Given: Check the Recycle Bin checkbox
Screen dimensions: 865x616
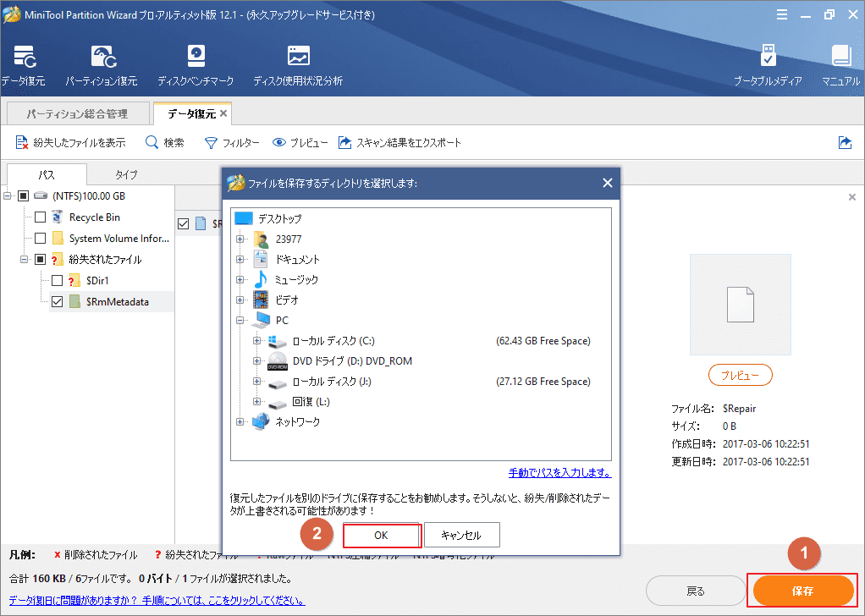Looking at the screenshot, I should coord(41,217).
